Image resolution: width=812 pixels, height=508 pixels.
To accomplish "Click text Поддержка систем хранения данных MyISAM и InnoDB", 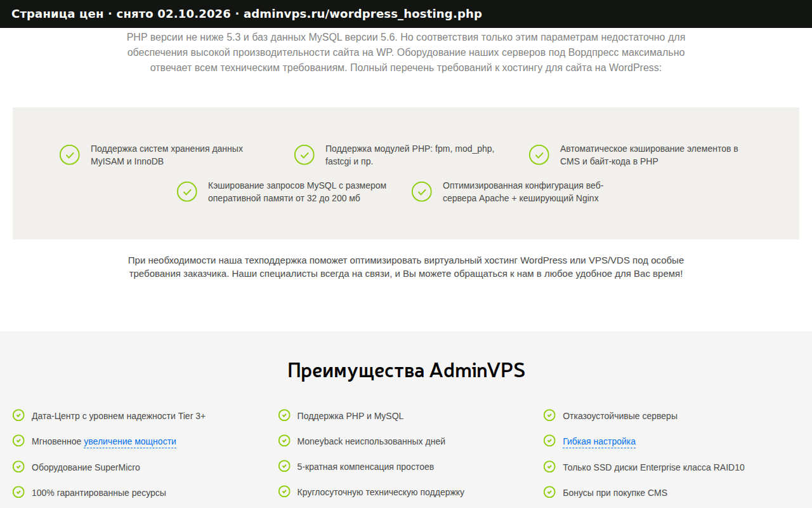I will point(167,155).
